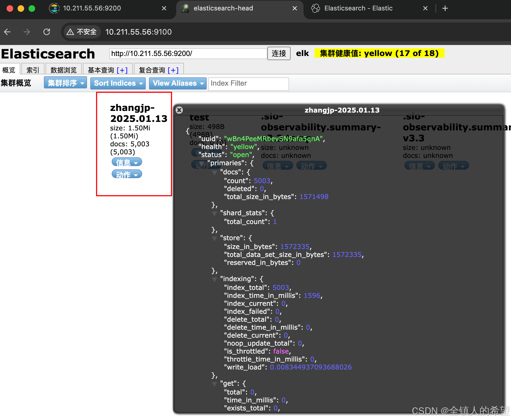
Task: Click the 连接 connect button
Action: pos(279,53)
